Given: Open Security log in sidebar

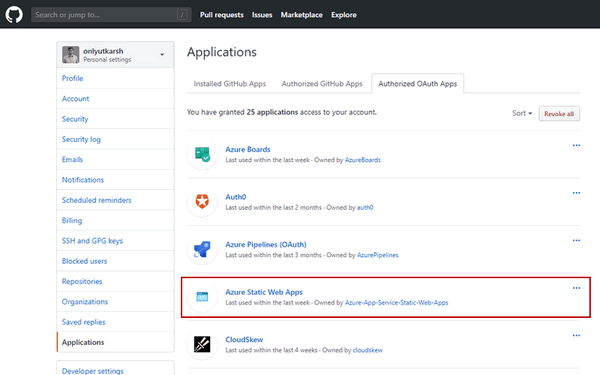Looking at the screenshot, I should (115, 139).
